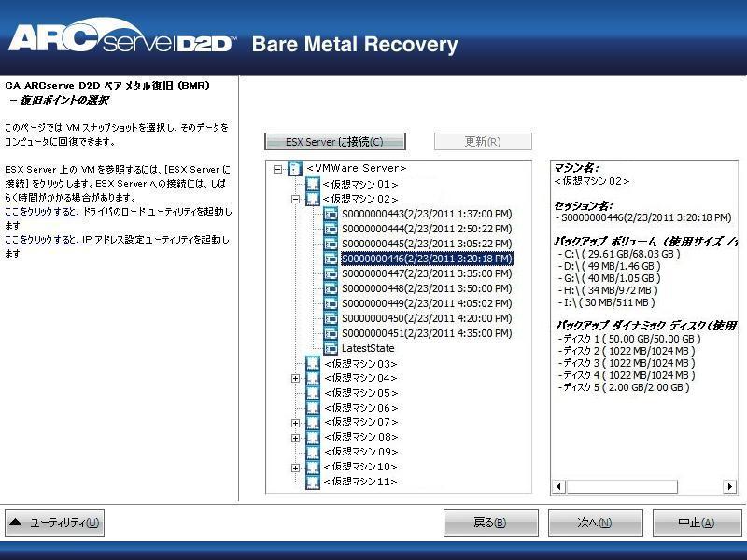Image resolution: width=747 pixels, height=560 pixels.
Task: Expand the 仮想マシン 08 node
Action: pos(295,438)
